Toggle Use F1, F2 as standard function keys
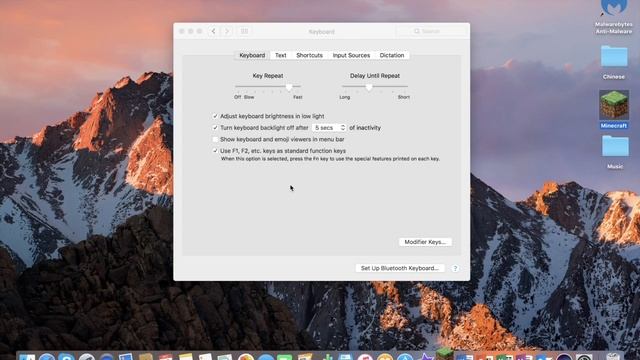The width and height of the screenshot is (640, 360). [215, 151]
